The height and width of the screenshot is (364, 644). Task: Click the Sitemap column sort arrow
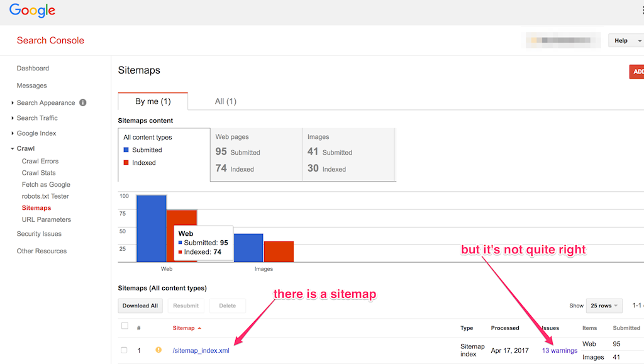point(200,328)
